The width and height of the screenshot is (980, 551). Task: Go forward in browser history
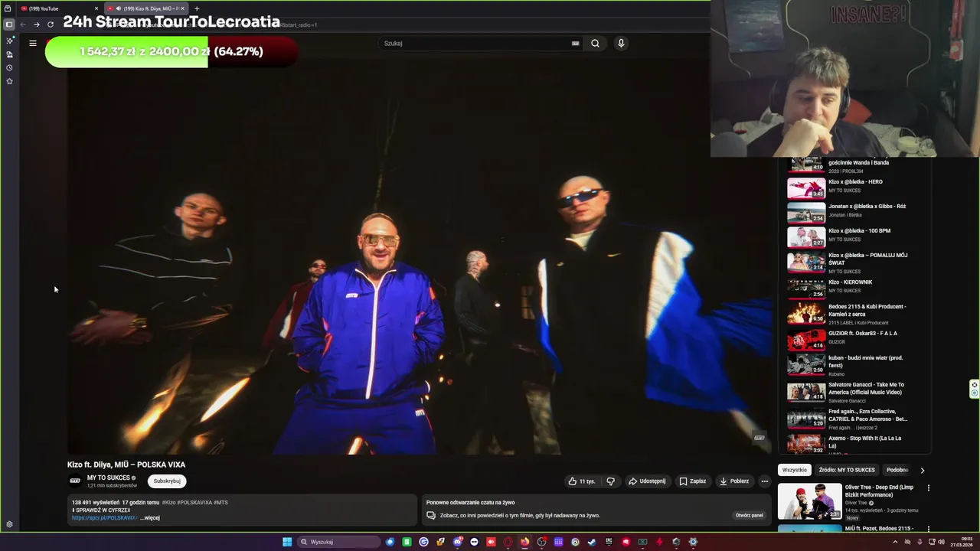pos(36,24)
